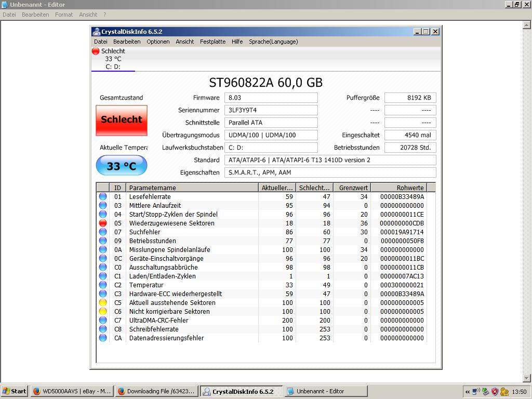
Task: Open the Festplatte menu
Action: [x=212, y=42]
